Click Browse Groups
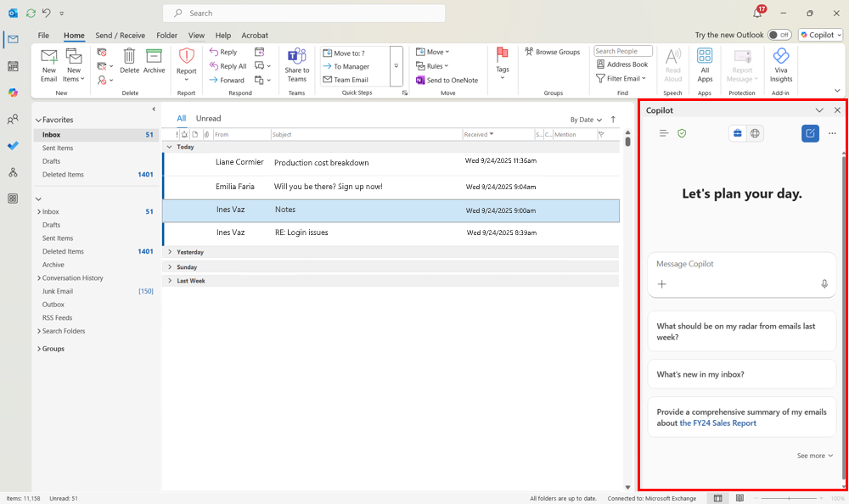Viewport: 849px width, 504px height. (x=553, y=52)
